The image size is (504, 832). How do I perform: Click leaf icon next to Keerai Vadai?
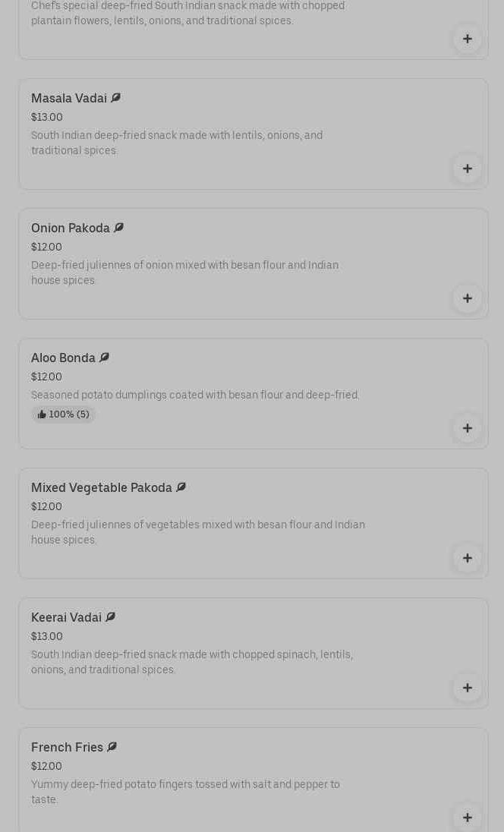pyautogui.click(x=110, y=617)
